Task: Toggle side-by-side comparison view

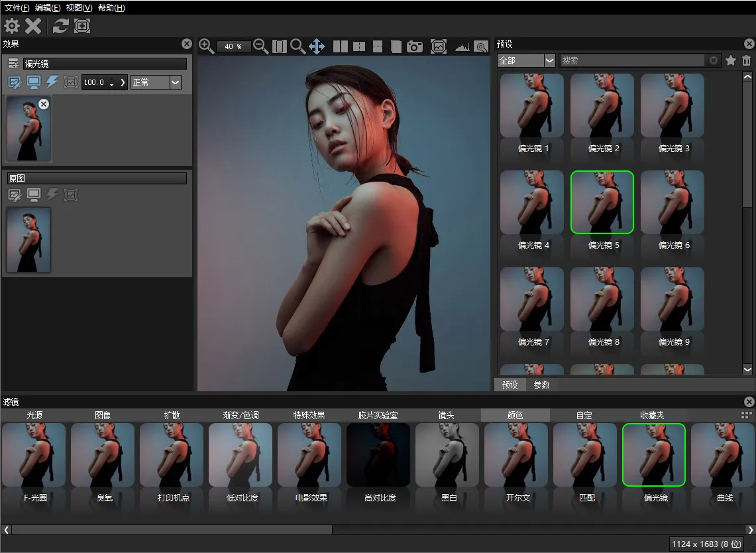Action: click(x=340, y=46)
